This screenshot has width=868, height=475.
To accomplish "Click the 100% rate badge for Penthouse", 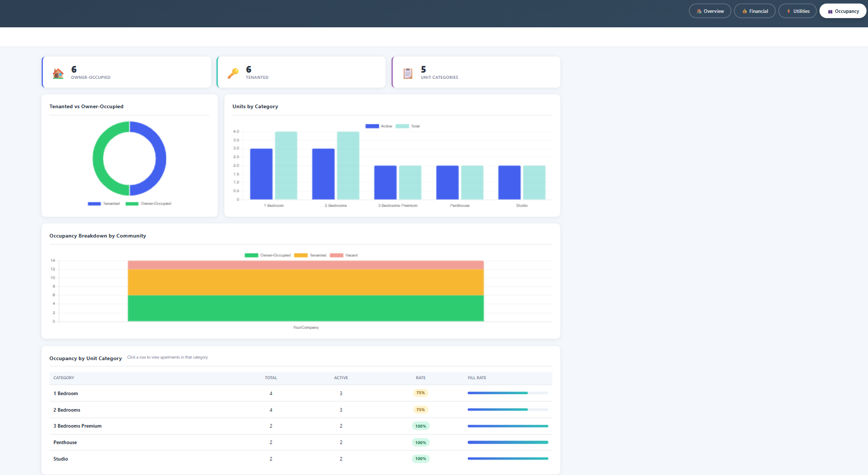I will click(421, 443).
